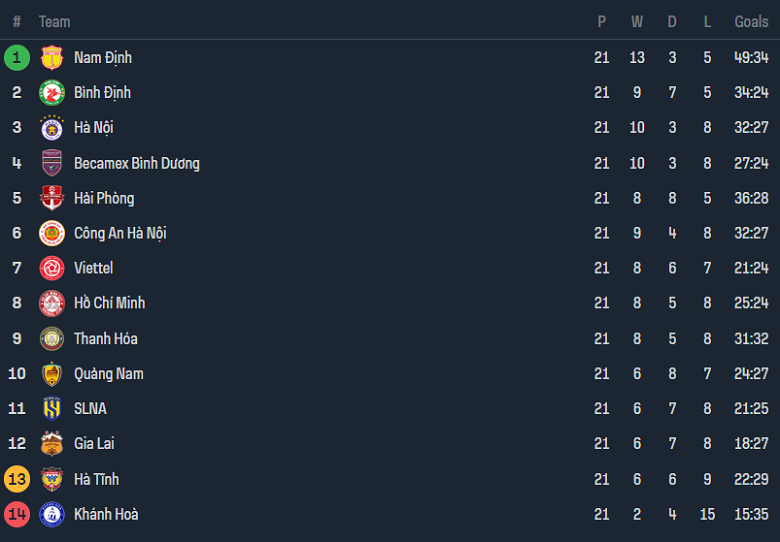Click the orange position 13 badge
The height and width of the screenshot is (542, 780).
click(x=17, y=479)
